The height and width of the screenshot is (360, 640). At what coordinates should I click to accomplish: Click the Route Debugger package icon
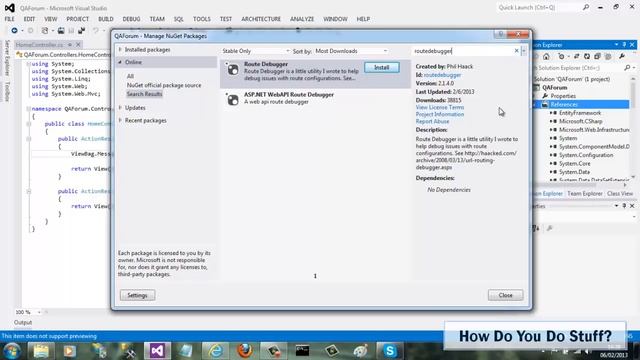[x=233, y=69]
